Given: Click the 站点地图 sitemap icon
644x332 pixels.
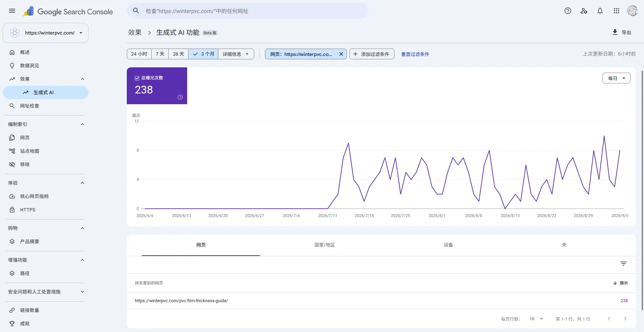Looking at the screenshot, I should 12,151.
